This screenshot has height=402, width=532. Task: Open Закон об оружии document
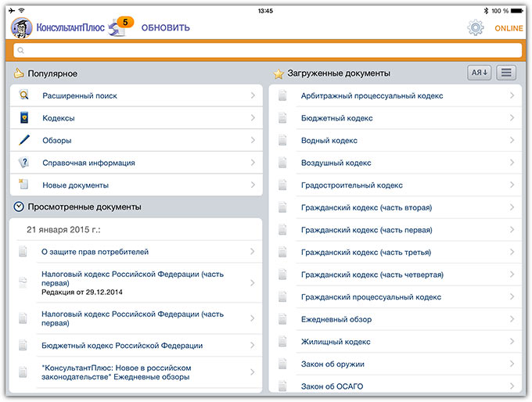pos(395,364)
